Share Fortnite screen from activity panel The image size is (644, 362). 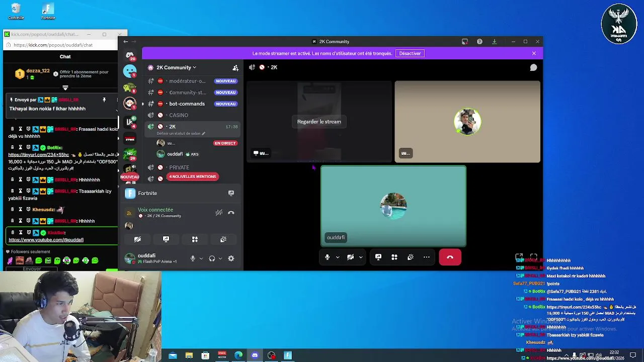(231, 193)
